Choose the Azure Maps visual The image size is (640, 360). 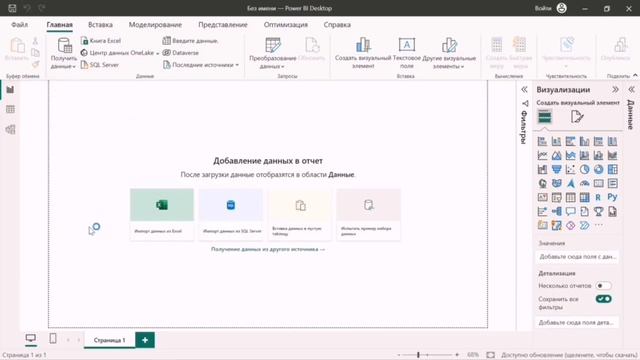coord(571,183)
